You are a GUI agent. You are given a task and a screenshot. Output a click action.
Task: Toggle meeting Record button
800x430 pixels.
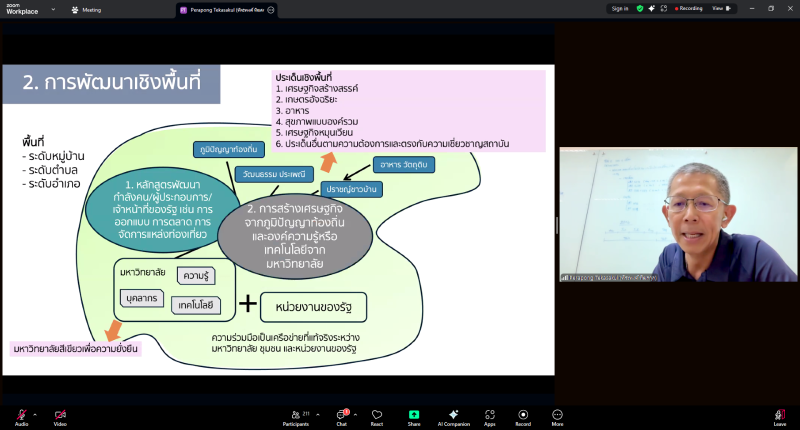coord(522,414)
